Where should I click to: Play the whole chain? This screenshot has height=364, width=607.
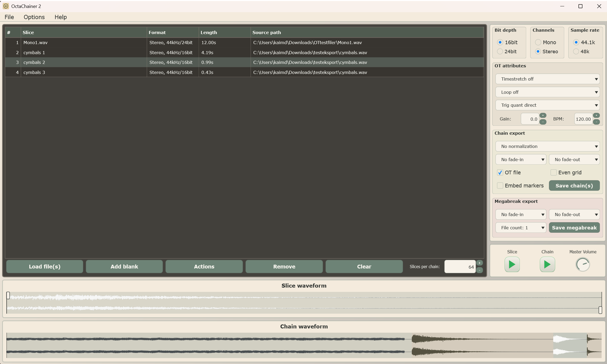point(547,264)
